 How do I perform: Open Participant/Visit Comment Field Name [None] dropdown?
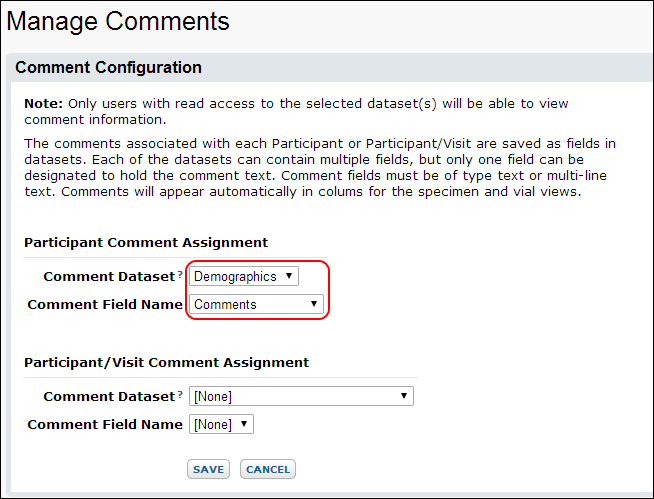click(x=221, y=424)
